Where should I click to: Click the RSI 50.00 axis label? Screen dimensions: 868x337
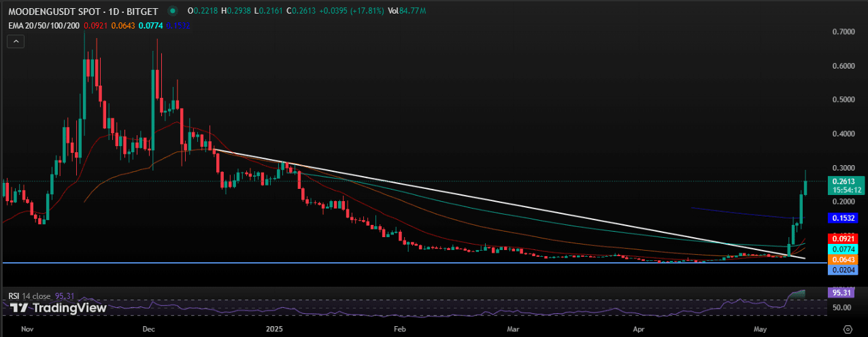842,308
